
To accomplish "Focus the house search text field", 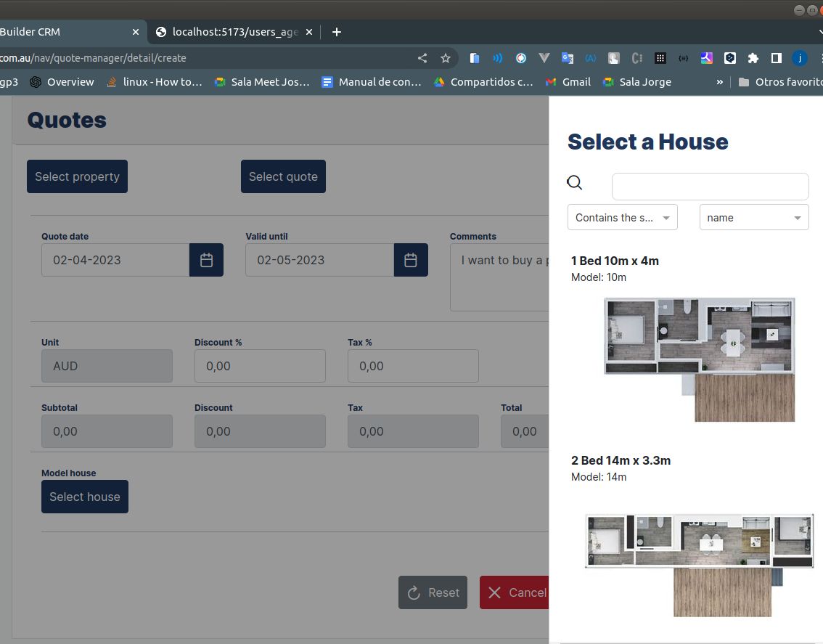I will click(x=710, y=187).
